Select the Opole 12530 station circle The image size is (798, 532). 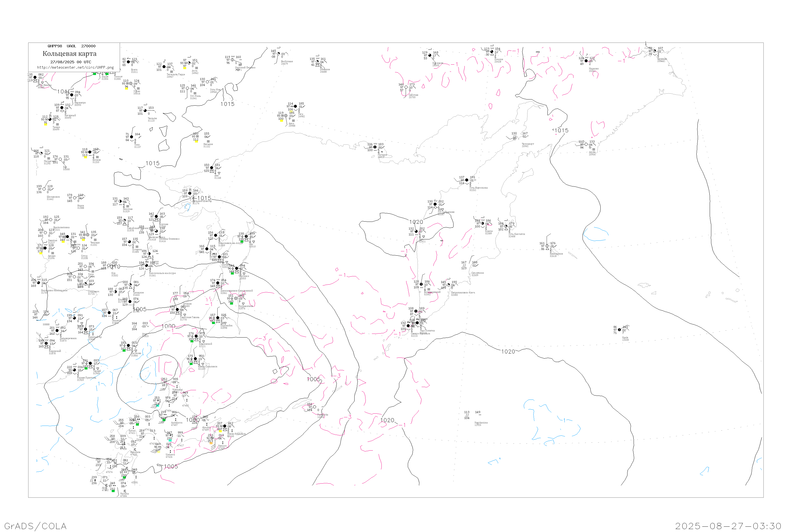pos(620,330)
